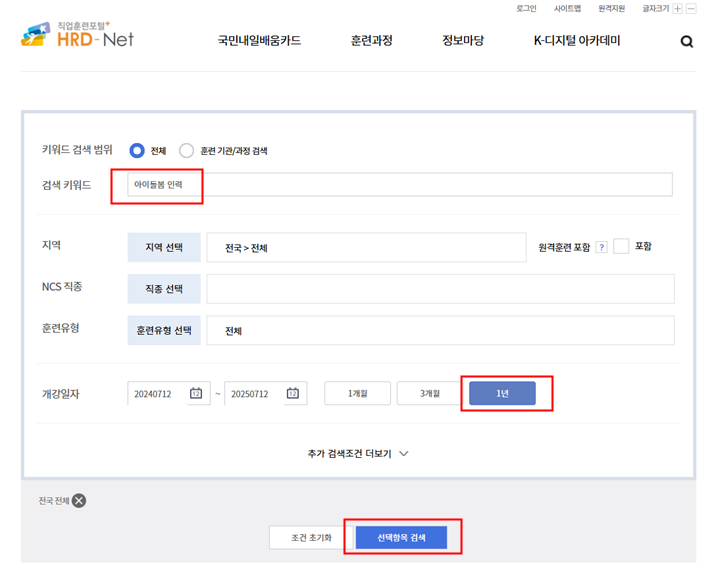
Task: Click the 직종 선택 button
Action: (164, 289)
